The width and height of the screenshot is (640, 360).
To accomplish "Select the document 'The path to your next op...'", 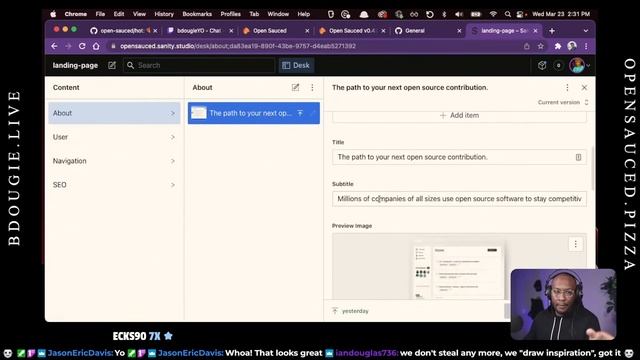I will click(x=253, y=113).
